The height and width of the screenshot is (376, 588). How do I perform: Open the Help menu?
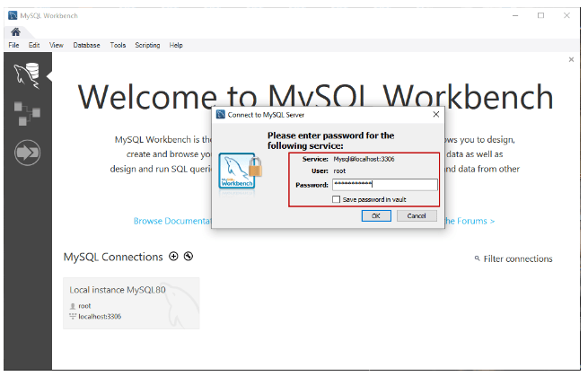pyautogui.click(x=176, y=45)
